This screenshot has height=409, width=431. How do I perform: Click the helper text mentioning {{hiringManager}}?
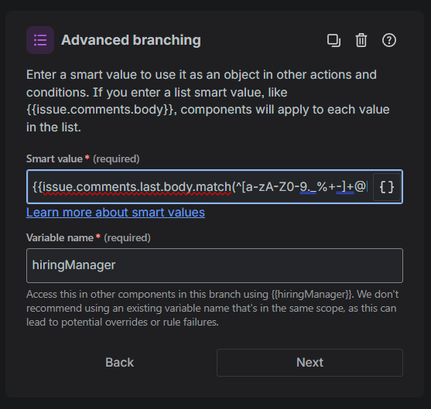[212, 308]
